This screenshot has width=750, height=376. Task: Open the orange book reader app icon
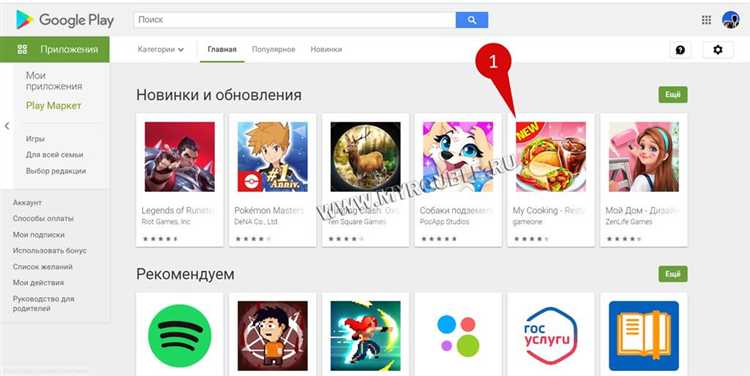point(643,335)
